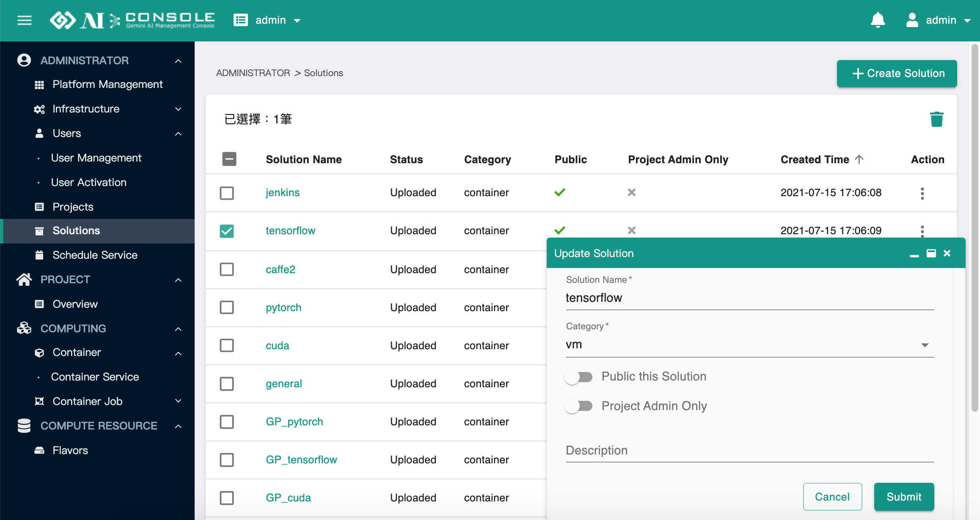Click the Create Solution button
The height and width of the screenshot is (520, 980).
pyautogui.click(x=897, y=73)
